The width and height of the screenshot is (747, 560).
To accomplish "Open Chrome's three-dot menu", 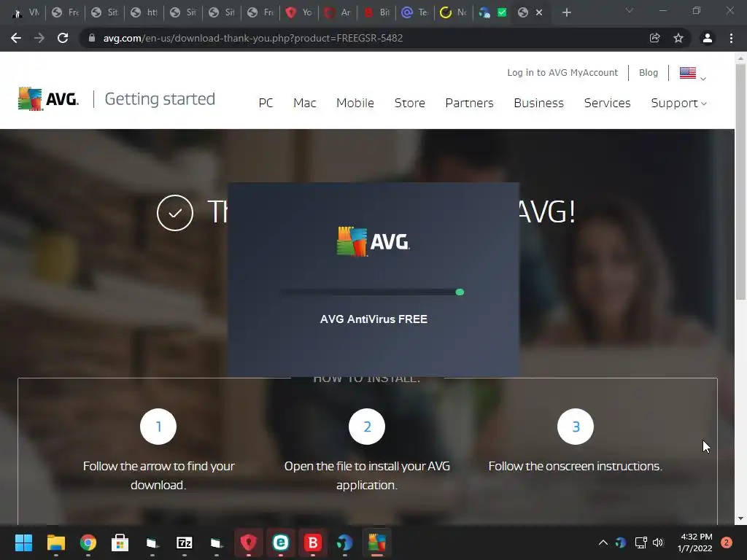I will point(731,38).
